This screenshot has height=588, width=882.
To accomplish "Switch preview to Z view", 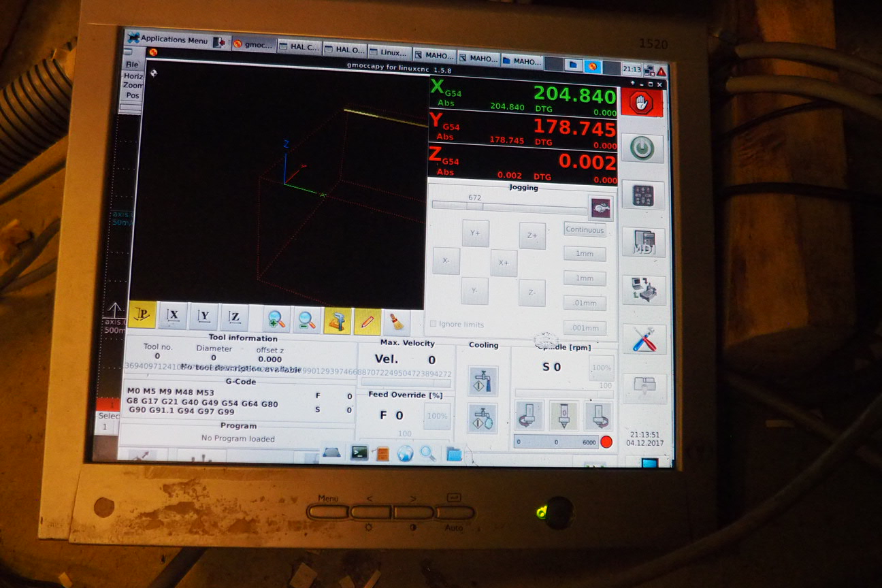I will 234,317.
